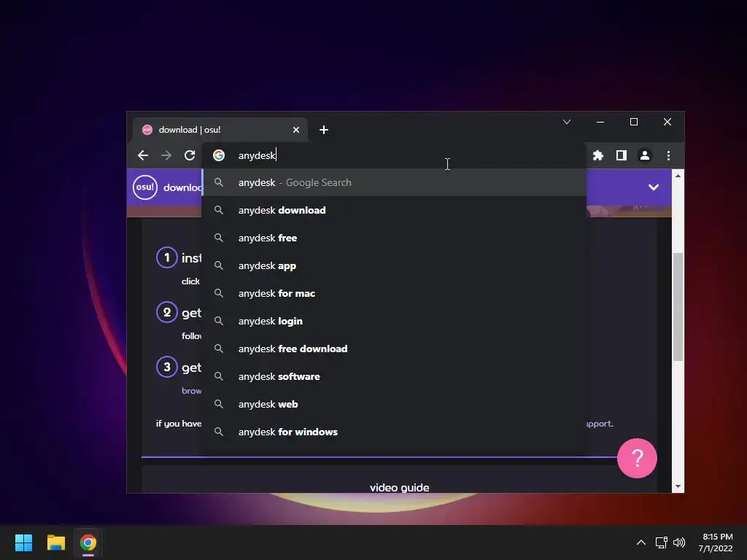Choose the 'anydesk web' suggestion
This screenshot has width=747, height=560.
pyautogui.click(x=394, y=404)
